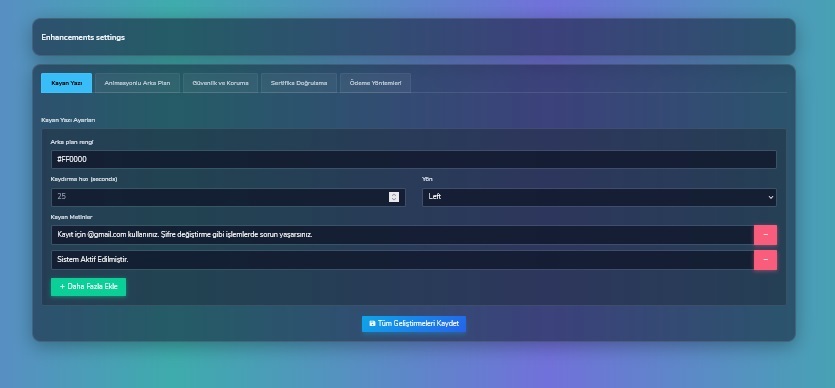The height and width of the screenshot is (388, 835).
Task: Open the Kayan Yazı tab
Action: 67,83
